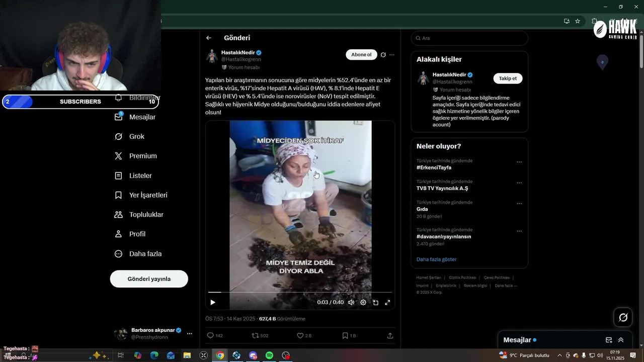This screenshot has height=362, width=644.
Task: Open Microsoft 365 Copilot in taskbar
Action: coord(137,355)
